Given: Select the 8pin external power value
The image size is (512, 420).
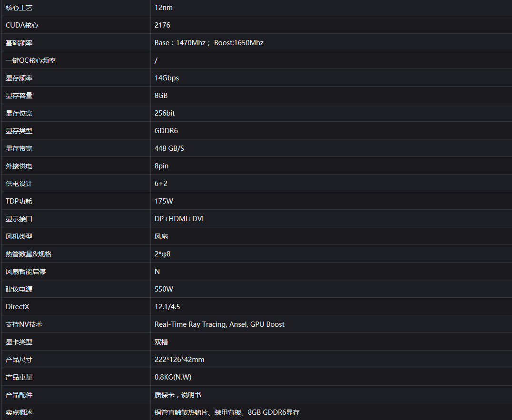Looking at the screenshot, I should (161, 166).
